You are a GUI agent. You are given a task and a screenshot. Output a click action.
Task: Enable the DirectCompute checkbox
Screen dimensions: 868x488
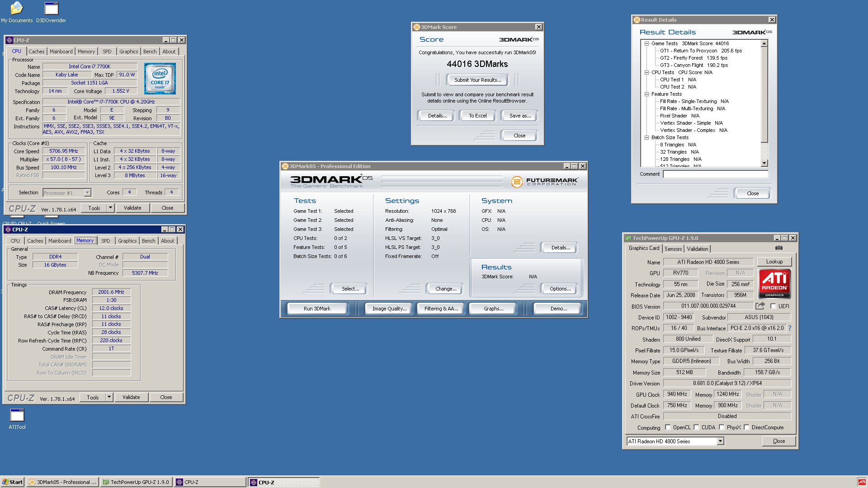[746, 427]
